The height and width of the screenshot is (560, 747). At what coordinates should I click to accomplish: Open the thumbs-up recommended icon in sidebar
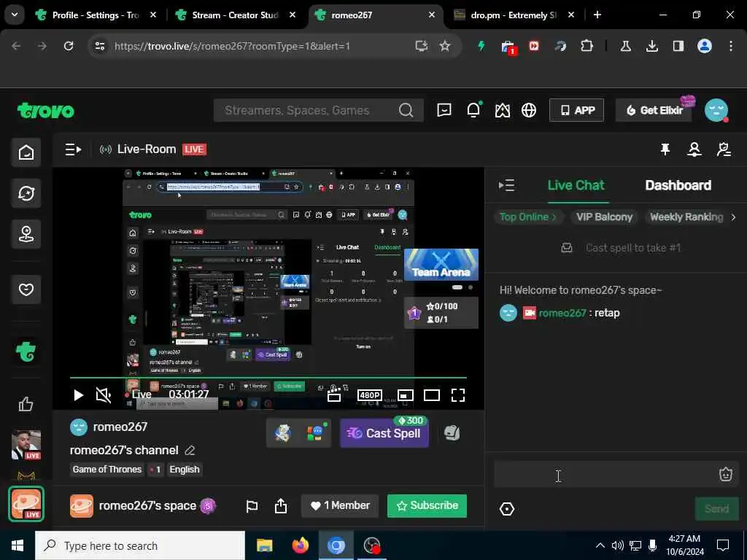tap(26, 404)
